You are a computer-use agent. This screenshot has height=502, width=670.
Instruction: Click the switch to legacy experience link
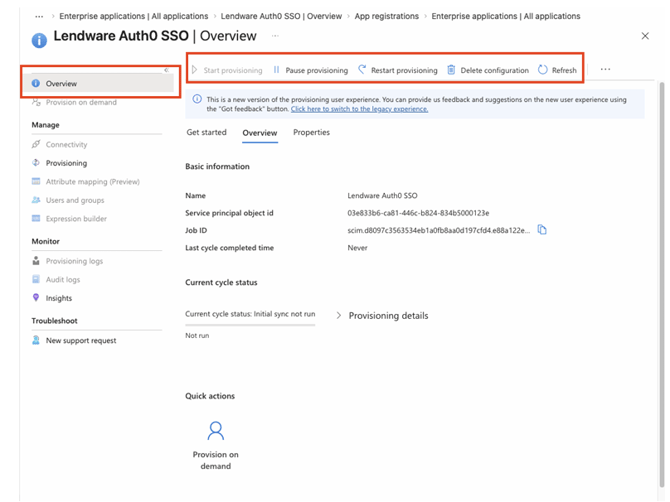tap(359, 109)
